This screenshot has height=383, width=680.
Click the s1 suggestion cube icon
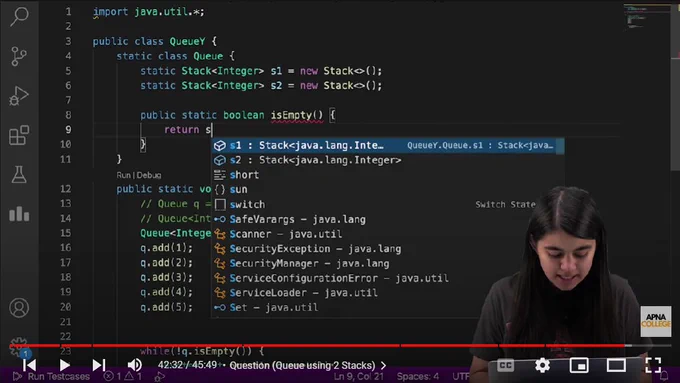click(x=220, y=145)
